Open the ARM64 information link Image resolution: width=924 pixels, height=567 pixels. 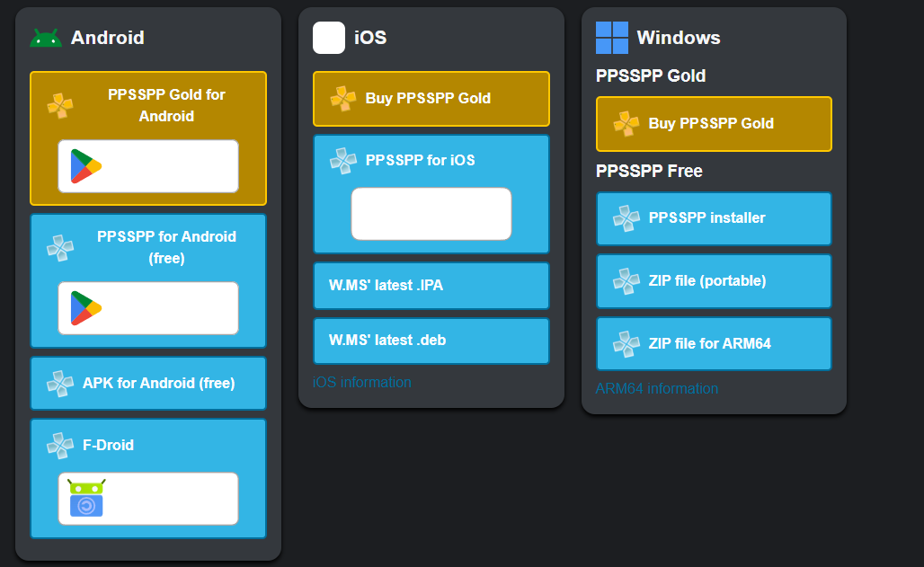click(657, 389)
